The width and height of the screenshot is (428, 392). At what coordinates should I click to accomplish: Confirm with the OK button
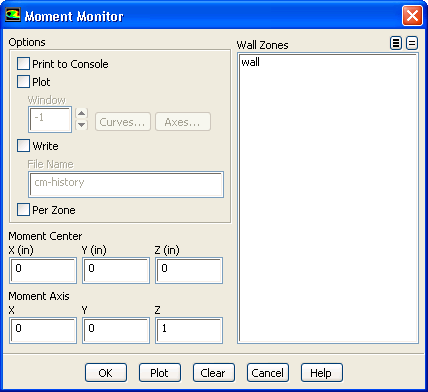106,373
